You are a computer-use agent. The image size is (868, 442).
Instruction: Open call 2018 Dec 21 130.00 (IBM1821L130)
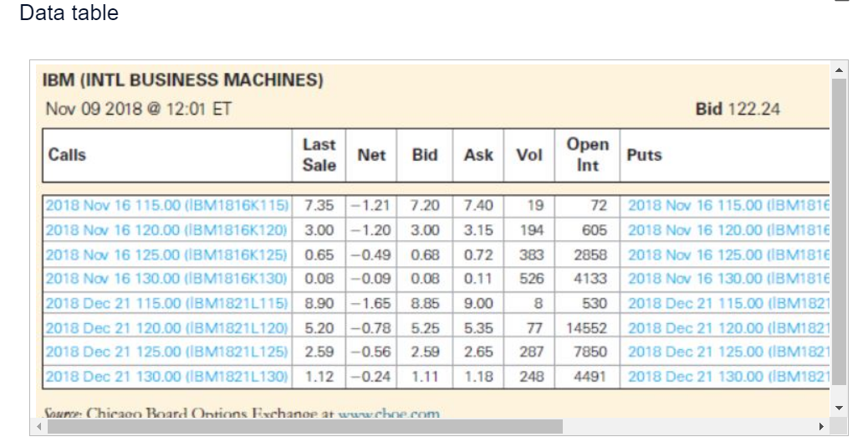pos(166,377)
